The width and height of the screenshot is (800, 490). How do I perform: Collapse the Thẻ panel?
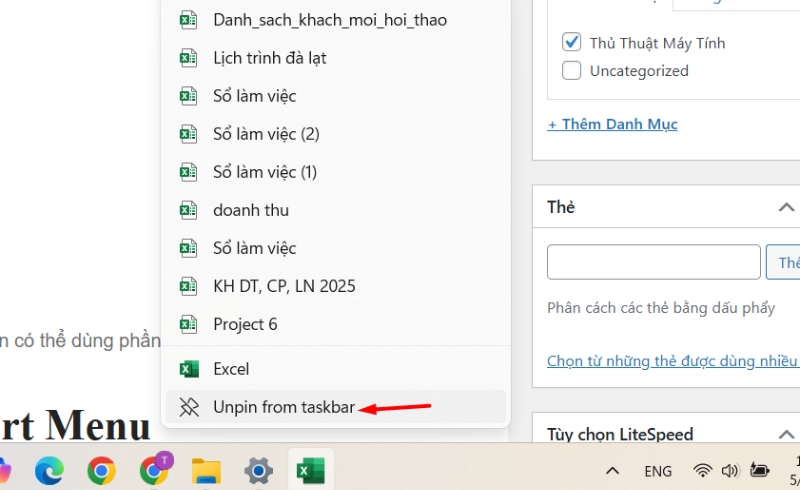click(x=785, y=207)
